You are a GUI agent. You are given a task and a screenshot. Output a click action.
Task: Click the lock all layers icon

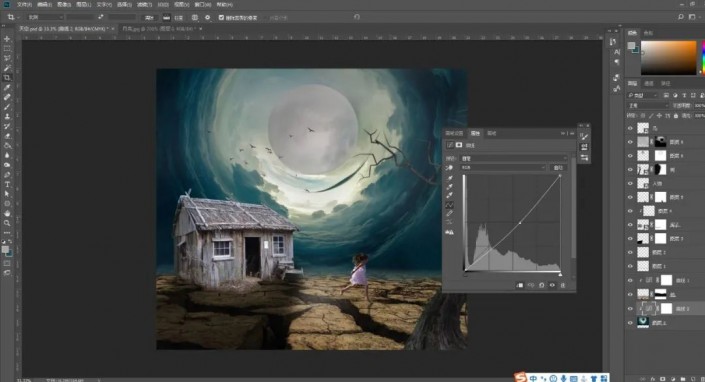675,116
